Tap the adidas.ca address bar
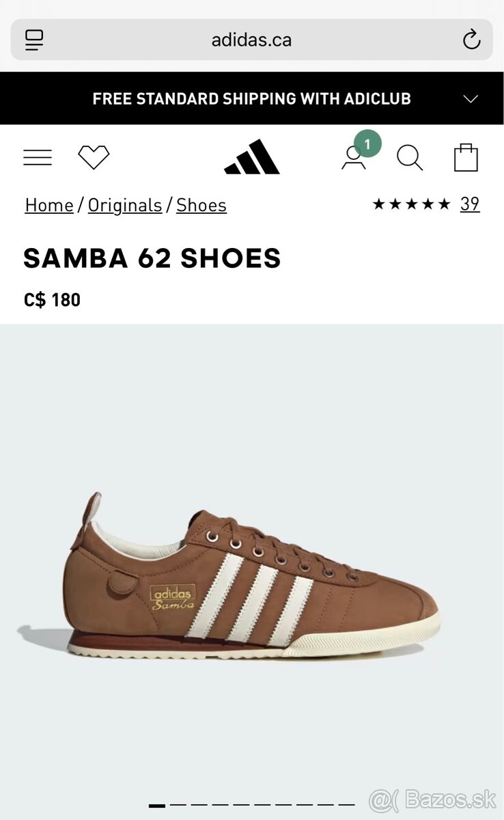The width and height of the screenshot is (504, 820). tap(252, 40)
